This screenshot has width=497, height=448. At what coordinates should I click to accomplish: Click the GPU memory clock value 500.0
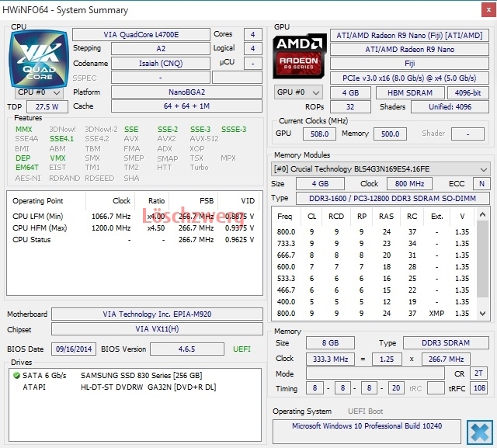click(390, 134)
